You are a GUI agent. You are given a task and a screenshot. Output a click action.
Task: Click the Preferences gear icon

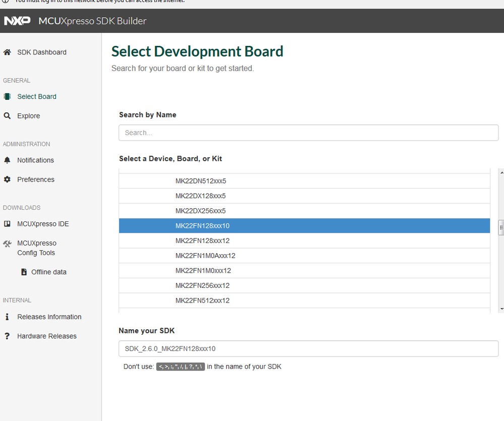[x=7, y=179]
